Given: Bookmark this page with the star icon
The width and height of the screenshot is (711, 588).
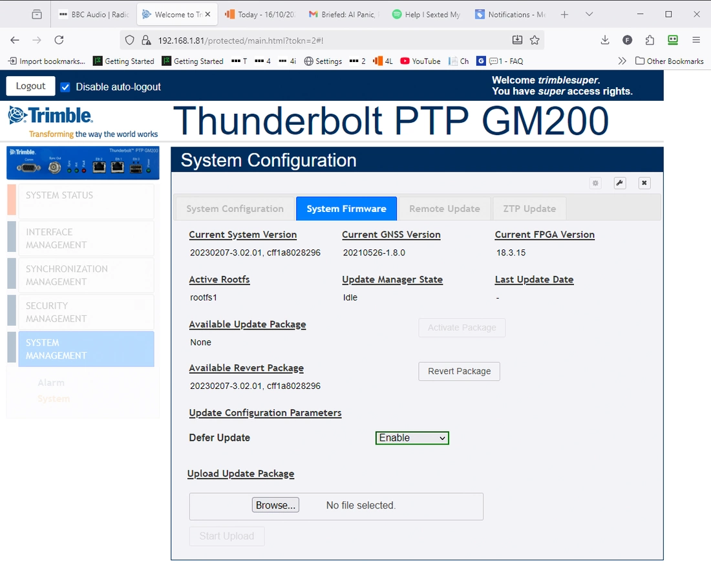Looking at the screenshot, I should click(x=535, y=40).
